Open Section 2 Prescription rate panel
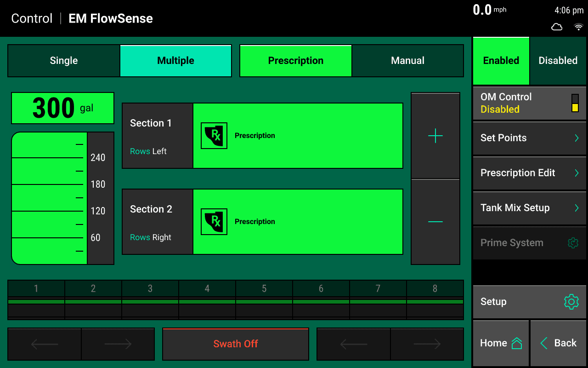Screen dimensions: 588x368 pyautogui.click(x=298, y=222)
